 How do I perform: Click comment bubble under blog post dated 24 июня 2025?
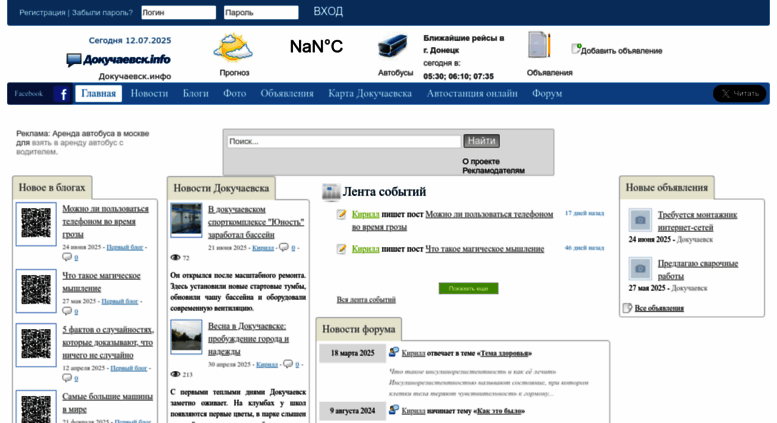point(67,257)
